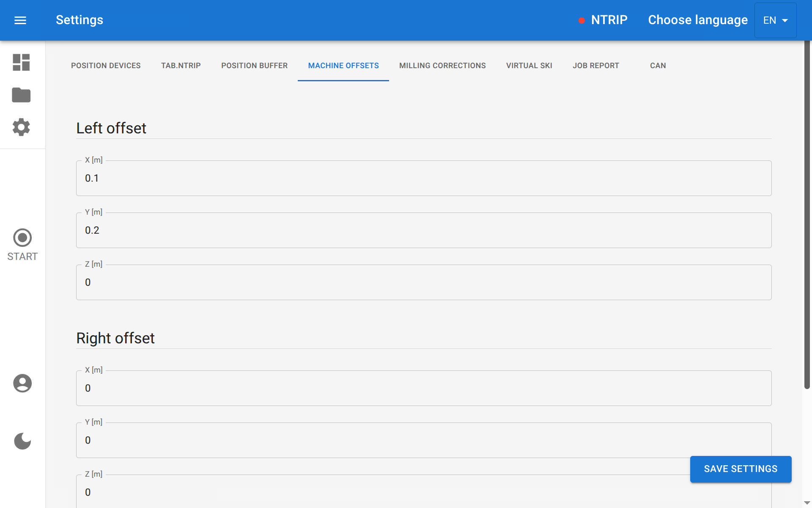The image size is (812, 508).
Task: Open the hamburger navigation menu
Action: [x=20, y=20]
